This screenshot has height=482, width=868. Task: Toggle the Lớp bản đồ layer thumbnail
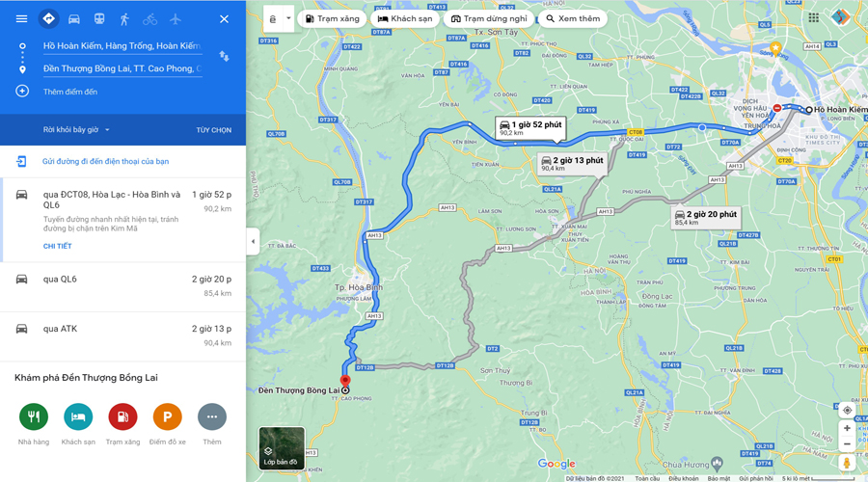click(x=282, y=448)
